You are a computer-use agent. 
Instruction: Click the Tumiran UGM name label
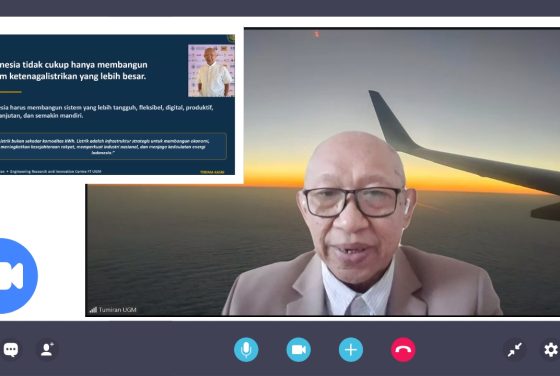118,310
